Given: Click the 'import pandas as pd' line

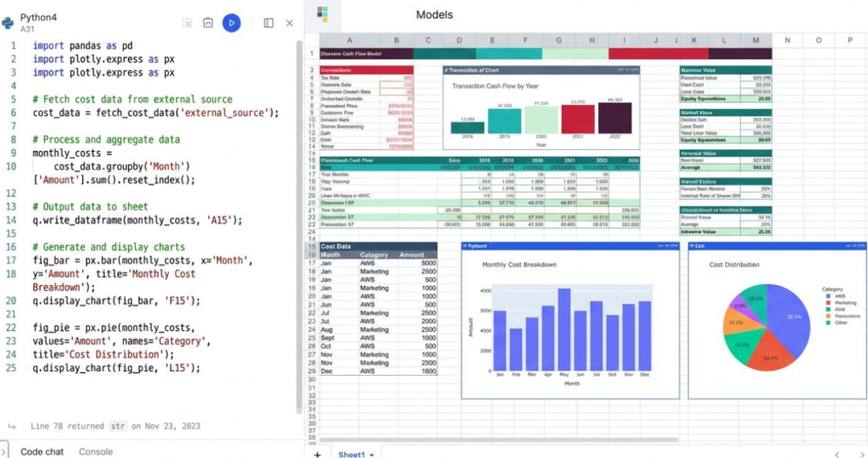Looking at the screenshot, I should tap(82, 46).
